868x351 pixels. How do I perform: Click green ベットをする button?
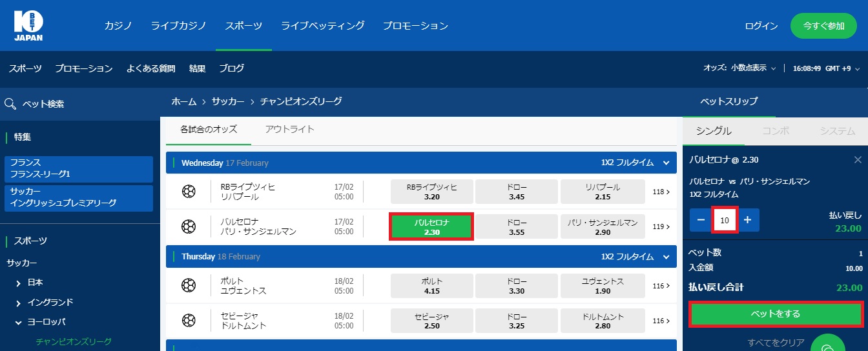point(775,314)
